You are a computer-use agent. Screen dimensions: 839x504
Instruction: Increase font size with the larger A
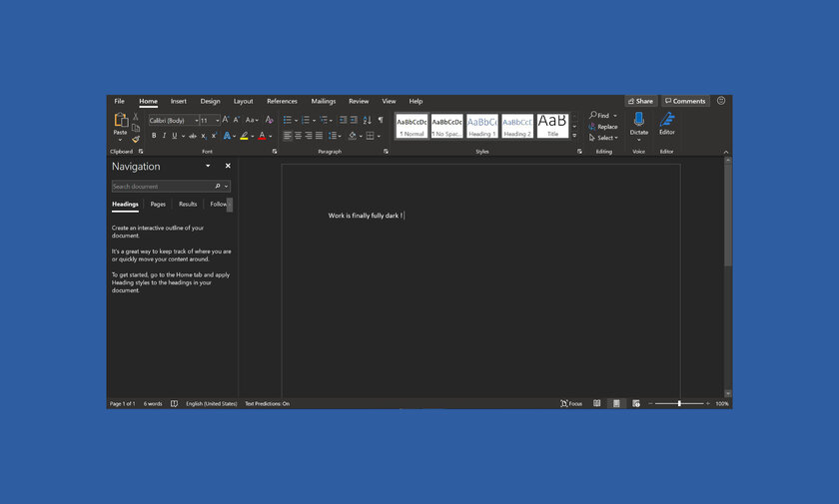coord(226,120)
